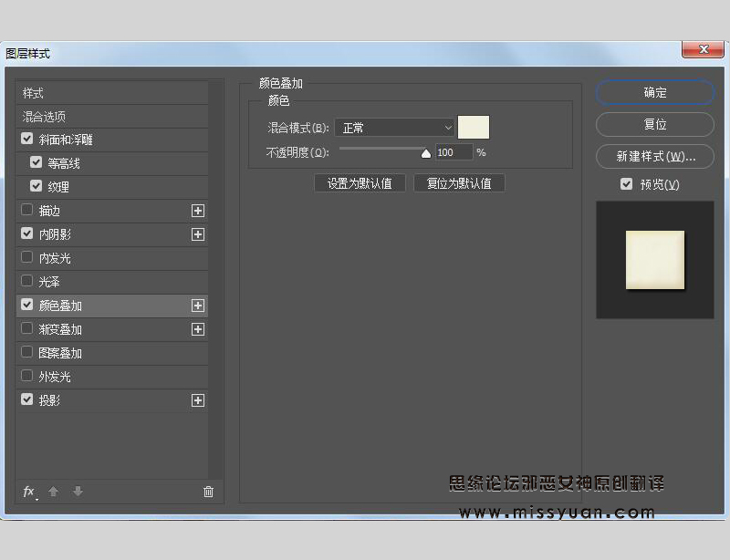Click the plus icon beside 颜色叠加
Screen dimensions: 730x560
pyautogui.click(x=198, y=305)
